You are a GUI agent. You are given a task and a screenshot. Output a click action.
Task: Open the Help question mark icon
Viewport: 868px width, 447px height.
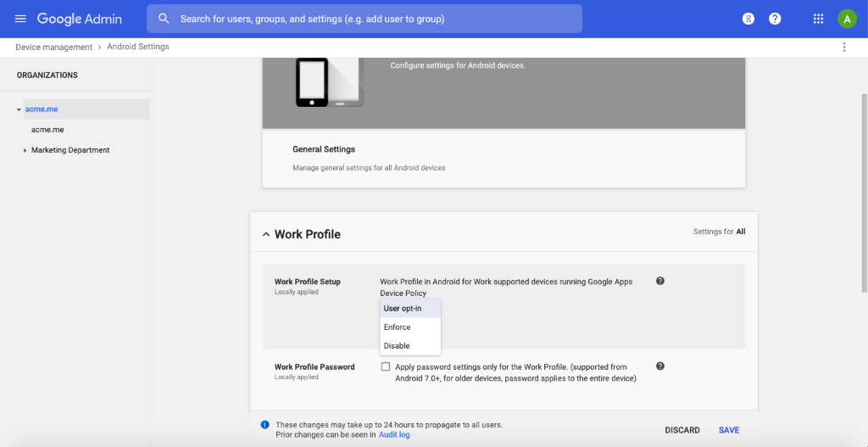pyautogui.click(x=775, y=19)
